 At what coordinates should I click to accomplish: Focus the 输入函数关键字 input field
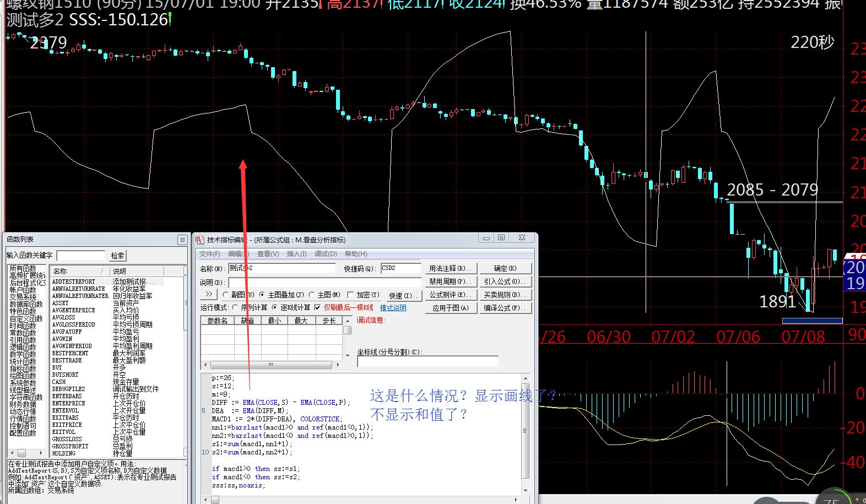pyautogui.click(x=80, y=256)
